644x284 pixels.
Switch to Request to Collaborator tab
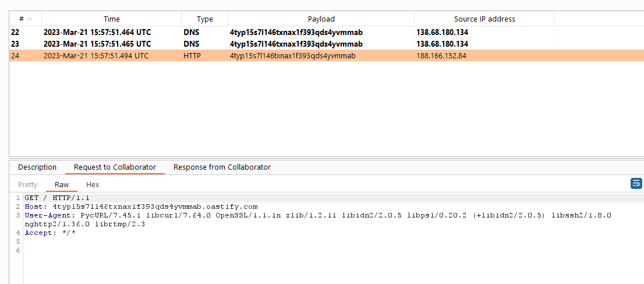coord(115,167)
